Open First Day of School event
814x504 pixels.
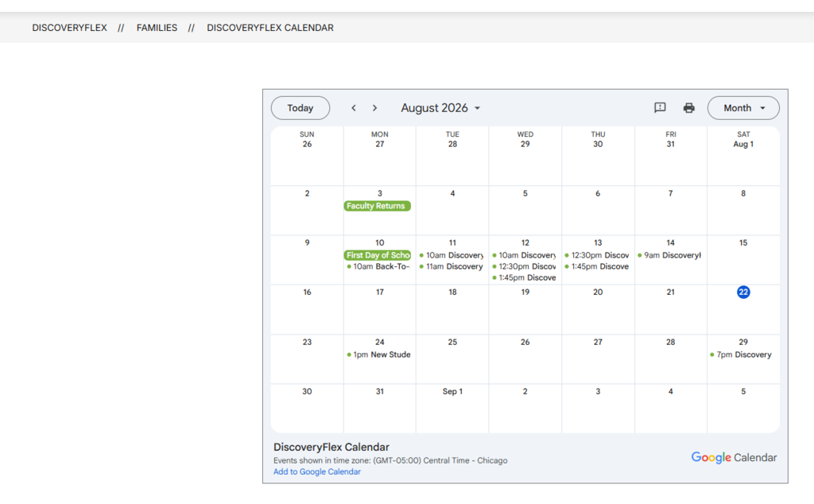click(x=378, y=255)
